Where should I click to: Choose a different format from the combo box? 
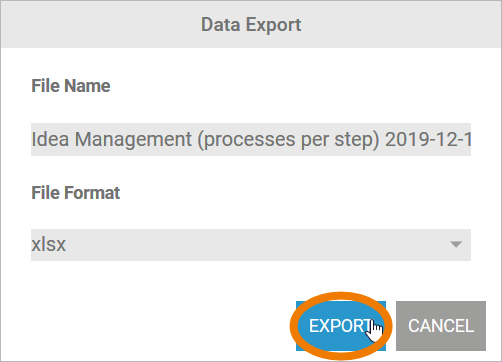[251, 245]
